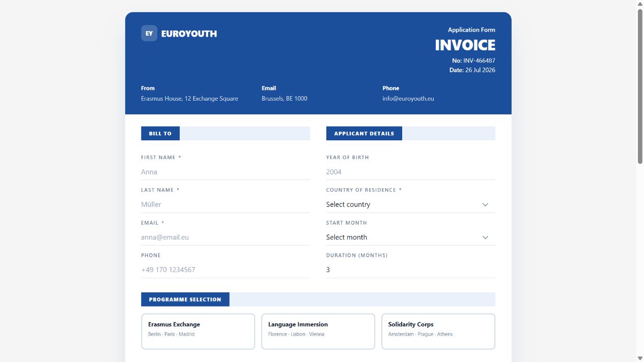
Task: Click the info@euroyouth.eu text
Action: [408, 99]
